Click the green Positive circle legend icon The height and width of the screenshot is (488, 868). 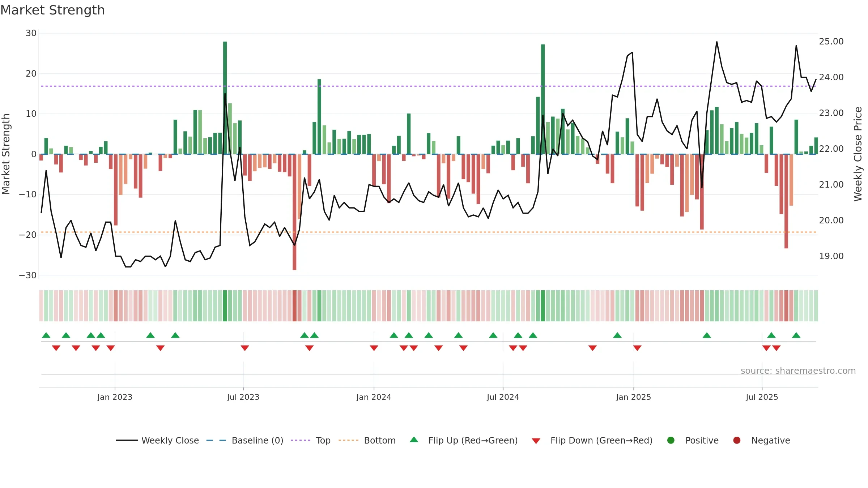(x=671, y=440)
